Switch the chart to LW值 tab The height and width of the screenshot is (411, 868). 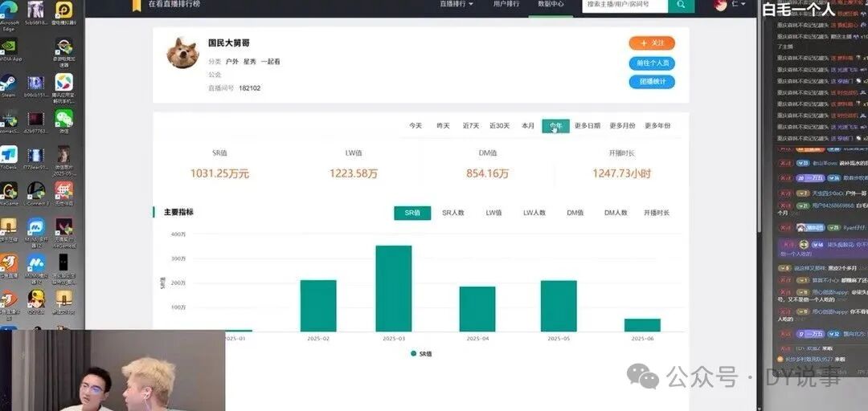(493, 213)
